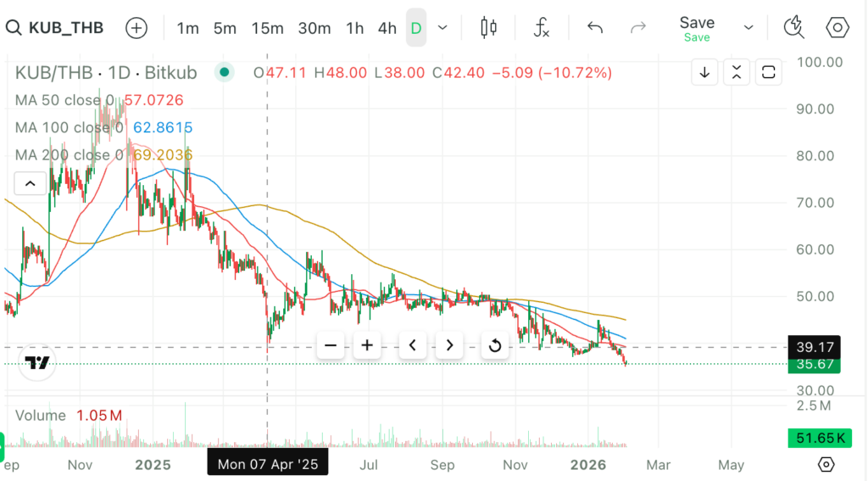Screen dimensions: 868x481
Task: Reset the chart view with the circular arrow
Action: [494, 345]
